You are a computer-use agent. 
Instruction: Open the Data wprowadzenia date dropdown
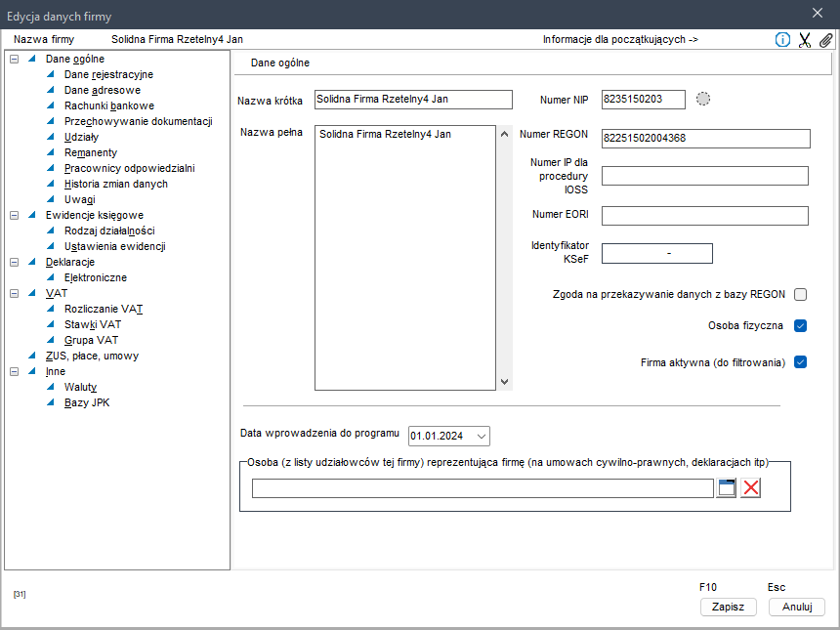482,436
